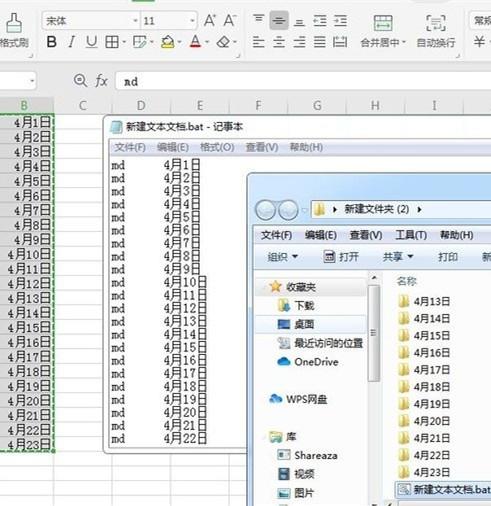The height and width of the screenshot is (506, 491).
Task: Open the cell name box dropdown
Action: click(x=32, y=81)
